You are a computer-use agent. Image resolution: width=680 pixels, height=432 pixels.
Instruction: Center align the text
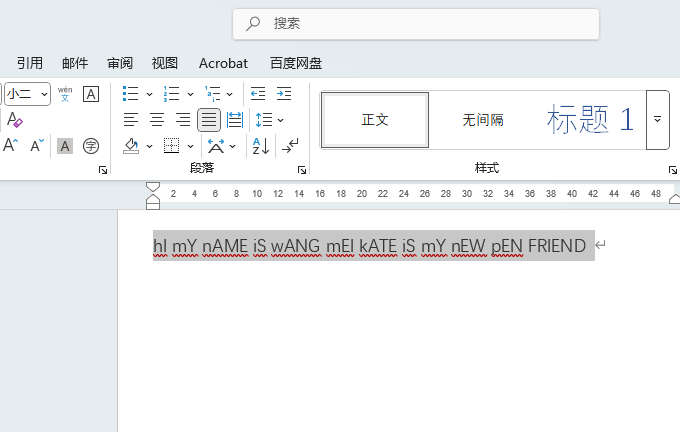pos(157,120)
